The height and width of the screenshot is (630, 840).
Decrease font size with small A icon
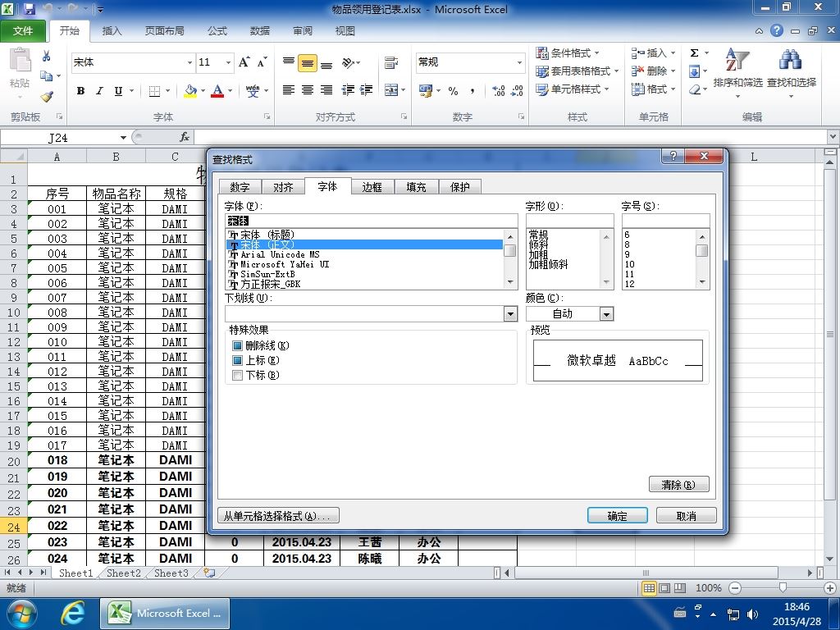click(262, 62)
